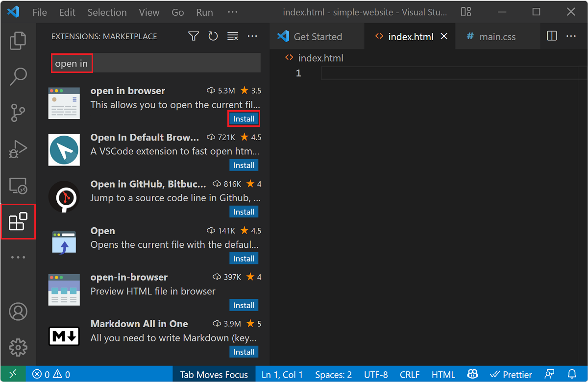The width and height of the screenshot is (588, 382).
Task: Click Open In Default Brow... title
Action: tap(145, 137)
